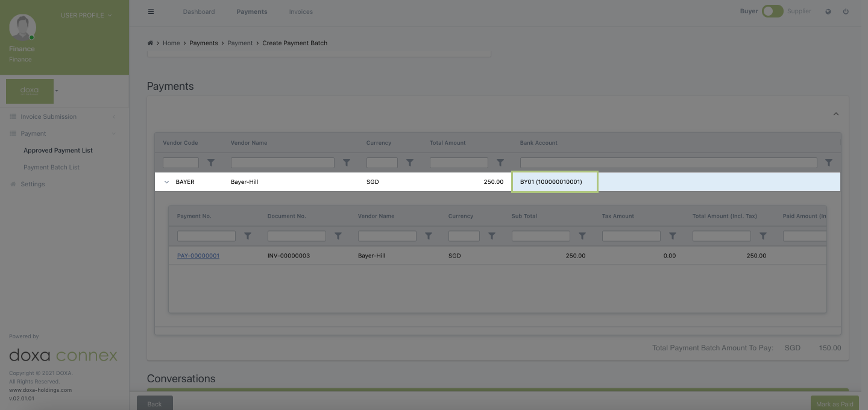Click the Back button

tap(155, 403)
